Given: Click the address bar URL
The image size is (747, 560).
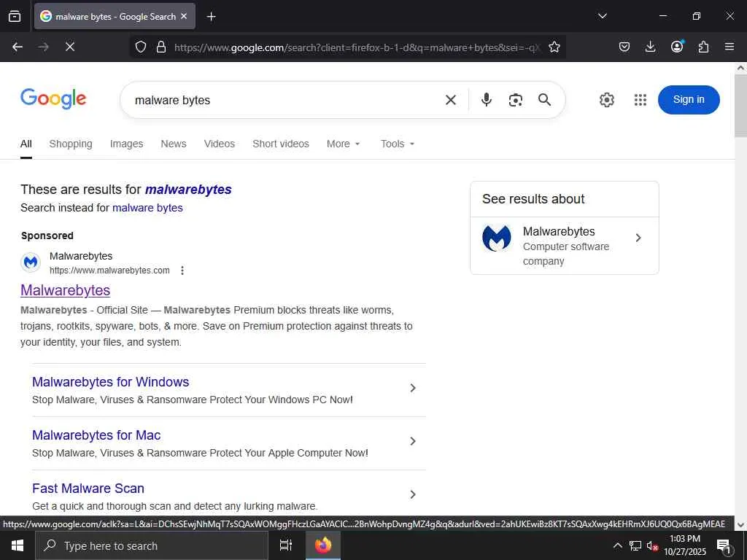Looking at the screenshot, I should [x=357, y=47].
